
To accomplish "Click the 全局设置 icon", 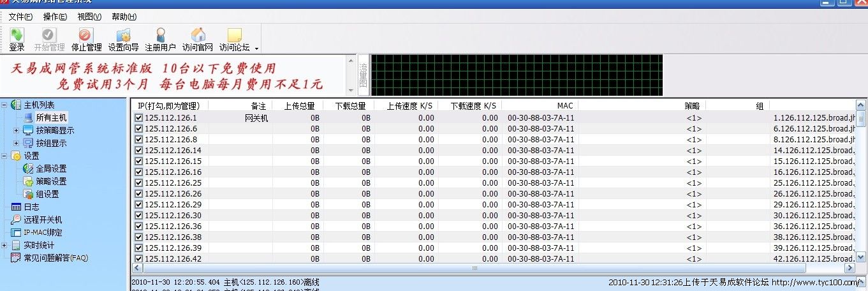I will [x=28, y=168].
